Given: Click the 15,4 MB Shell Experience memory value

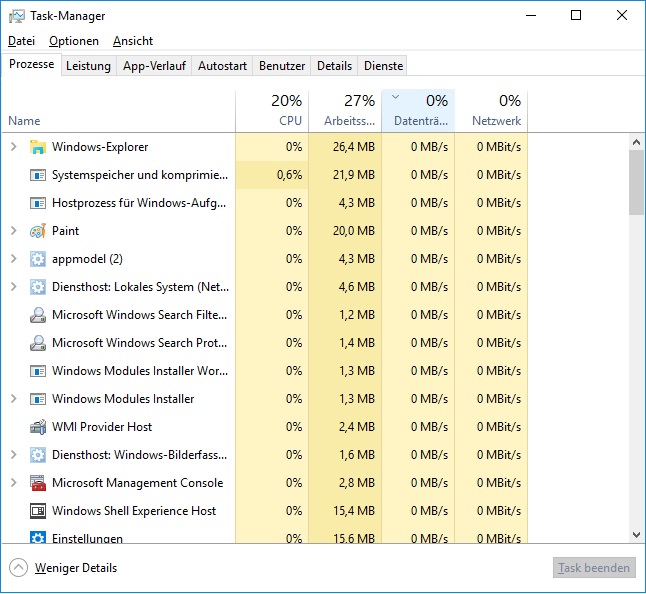Looking at the screenshot, I should [x=354, y=511].
